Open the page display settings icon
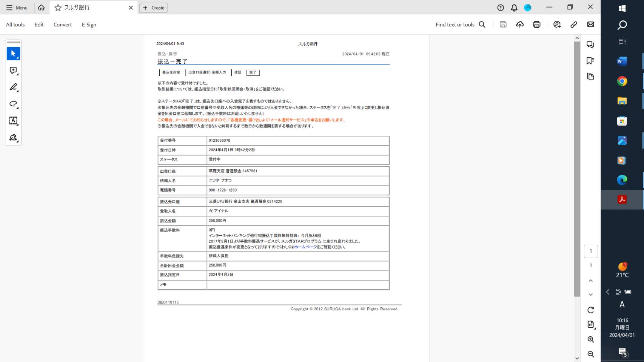 591,325
